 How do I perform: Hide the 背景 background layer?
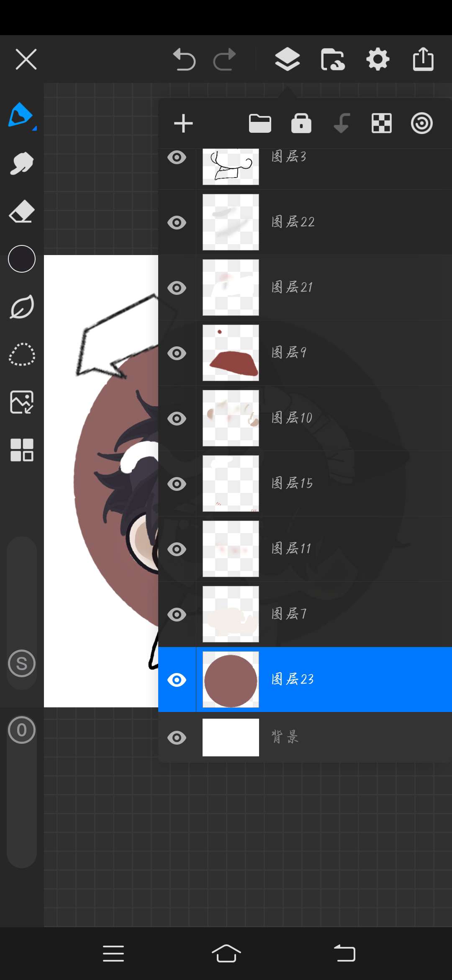[x=177, y=738]
